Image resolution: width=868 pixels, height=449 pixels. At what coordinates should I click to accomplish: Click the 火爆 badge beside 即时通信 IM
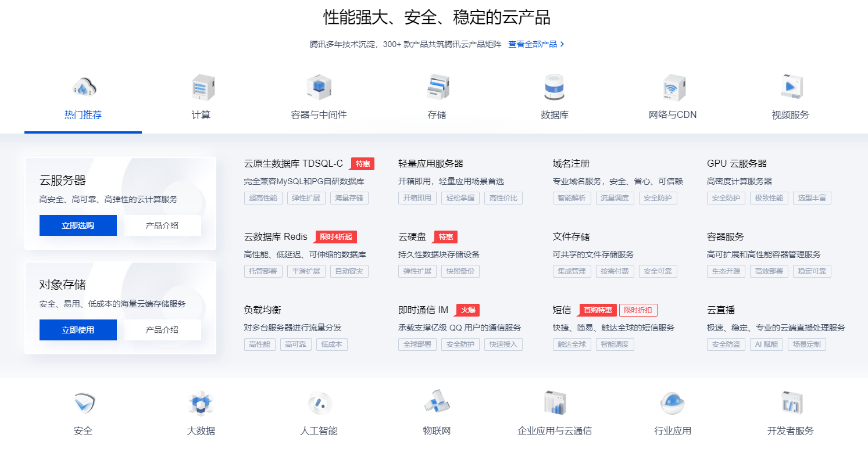coord(468,310)
